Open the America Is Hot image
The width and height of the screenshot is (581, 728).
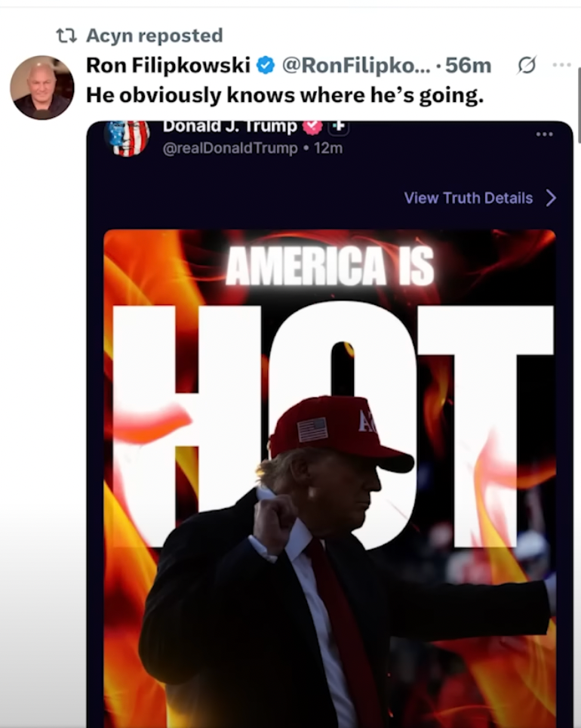330,478
